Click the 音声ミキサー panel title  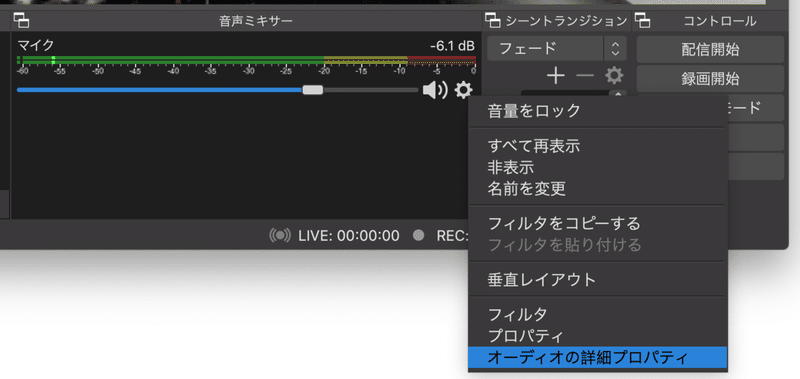[256, 21]
